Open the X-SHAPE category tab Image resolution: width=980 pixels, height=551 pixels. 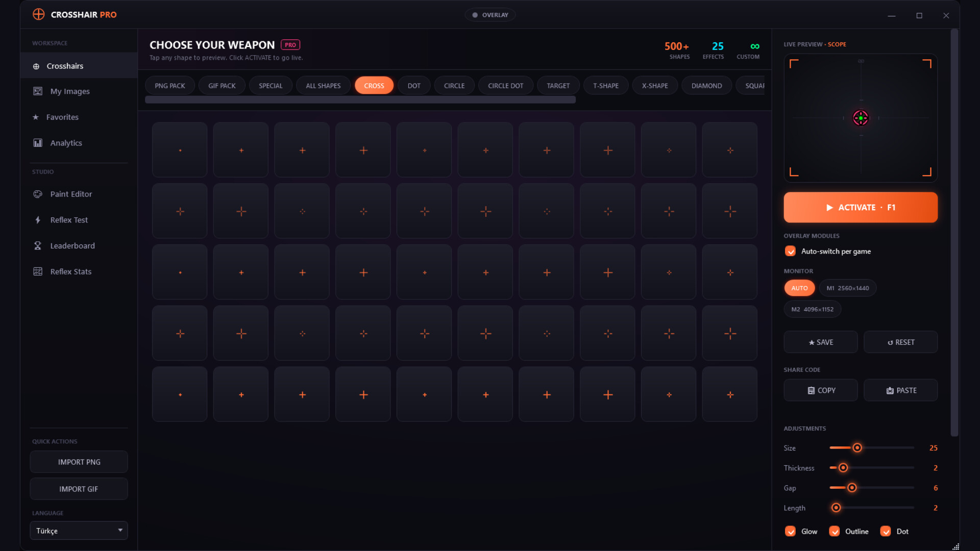655,86
